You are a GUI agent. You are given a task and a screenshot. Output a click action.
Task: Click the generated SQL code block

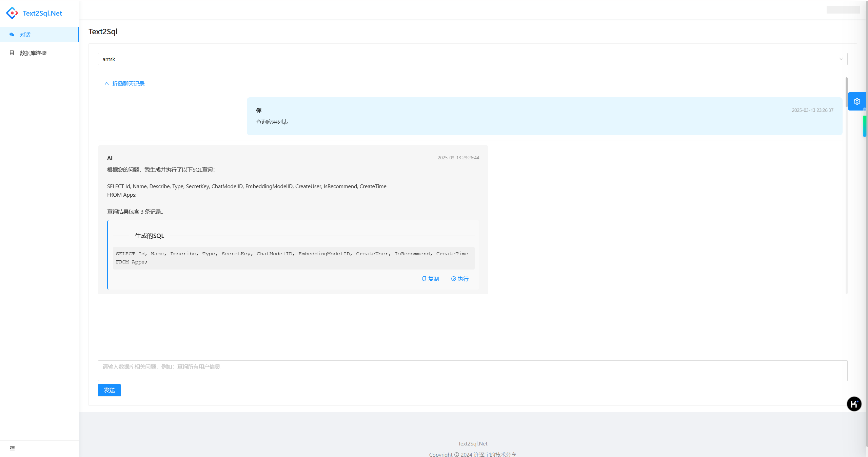tap(293, 258)
